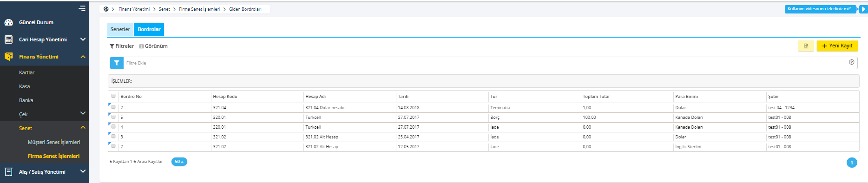Click the Alış / Satış Yönetimi list icon
This screenshot has height=183, width=868.
pos(8,172)
